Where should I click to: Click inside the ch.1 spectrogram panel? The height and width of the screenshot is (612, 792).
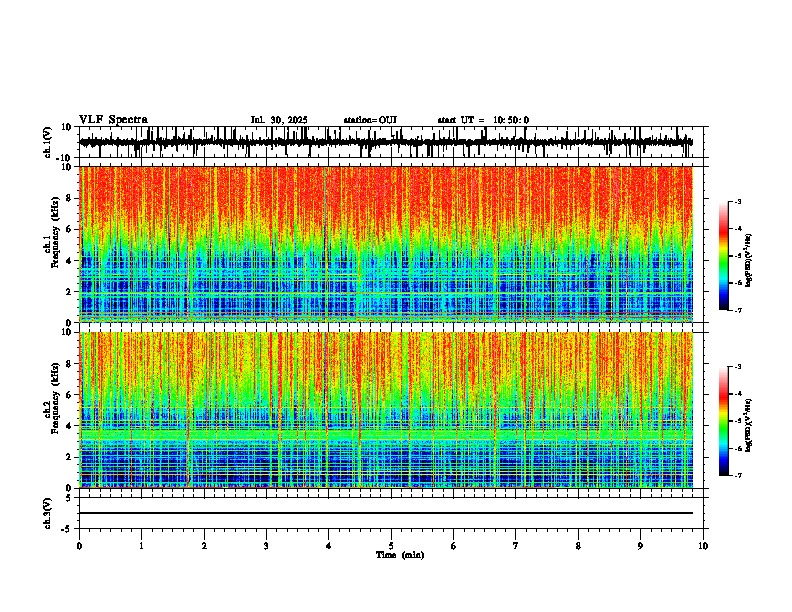tap(386, 244)
